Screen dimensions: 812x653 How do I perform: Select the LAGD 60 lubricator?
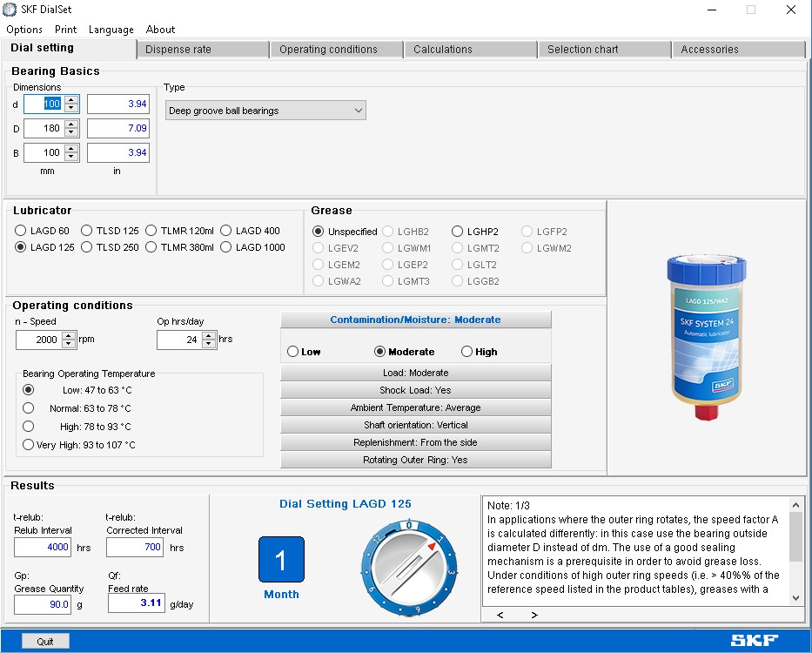[43, 231]
